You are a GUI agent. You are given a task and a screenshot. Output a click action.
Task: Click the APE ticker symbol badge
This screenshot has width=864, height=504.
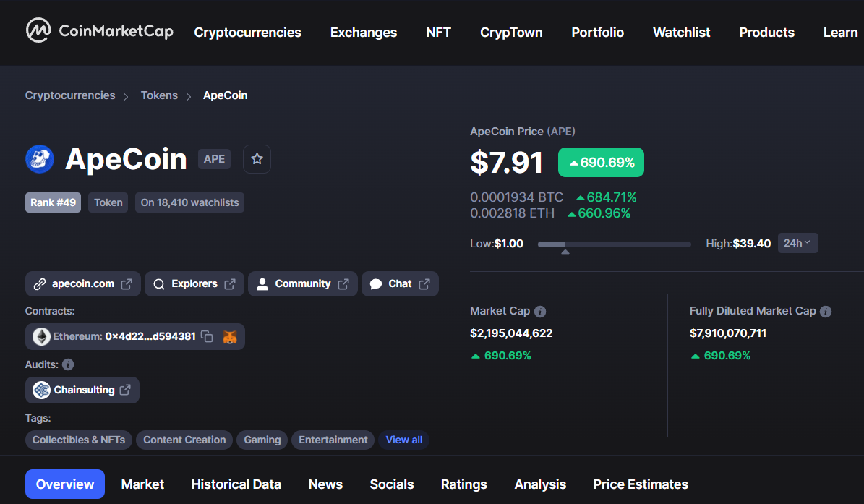pyautogui.click(x=214, y=159)
